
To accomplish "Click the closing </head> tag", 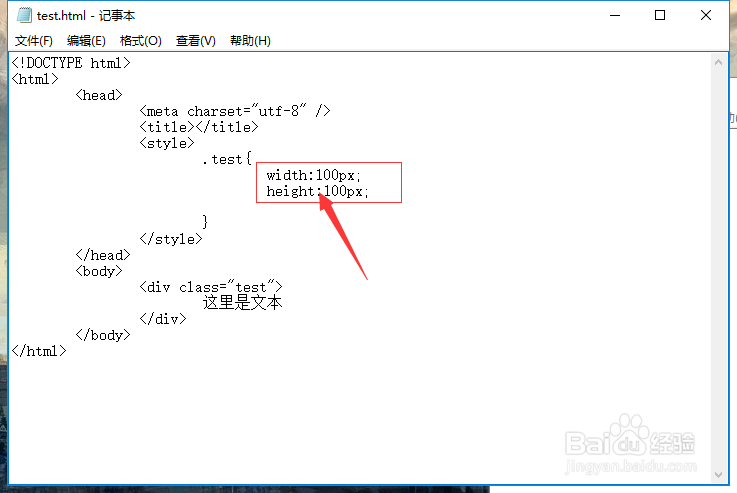I will coord(103,255).
